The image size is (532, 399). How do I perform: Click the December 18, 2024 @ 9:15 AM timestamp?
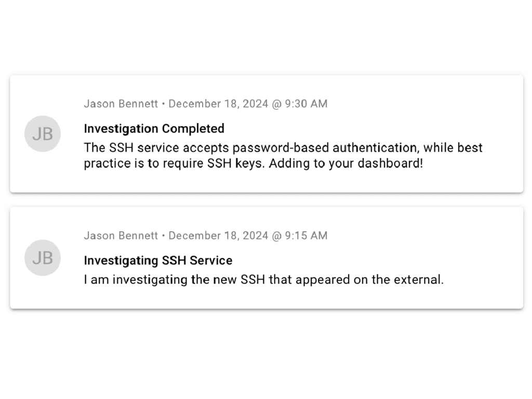(248, 235)
